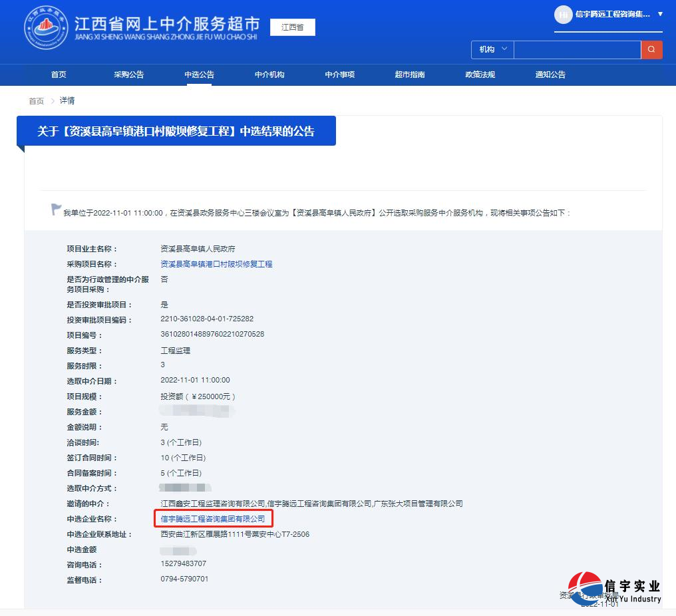The width and height of the screenshot is (676, 616).
Task: Switch to the 采购公告 tab
Action: 129,75
